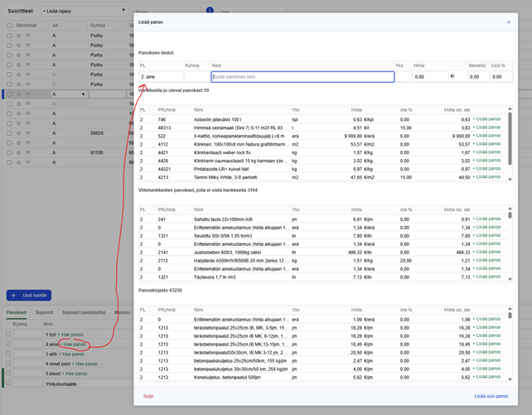
Task: Select teräsbetonipaalut30x30cm name cell
Action: click(241, 353)
